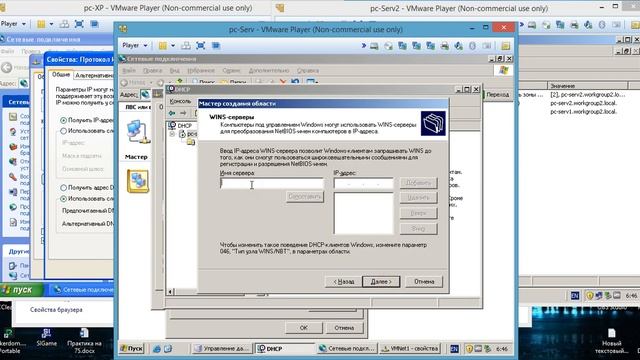Open Избранное menu in server network connections window

click(x=201, y=70)
